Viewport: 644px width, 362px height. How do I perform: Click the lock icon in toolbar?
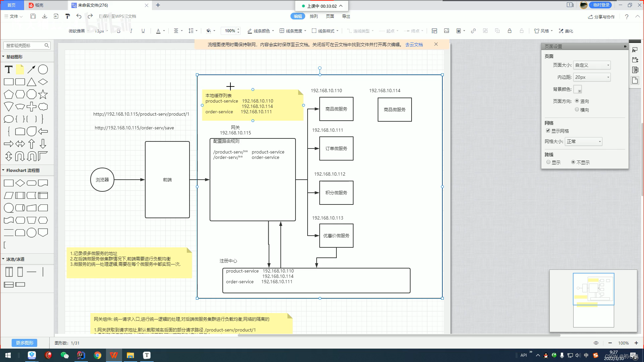pos(509,31)
